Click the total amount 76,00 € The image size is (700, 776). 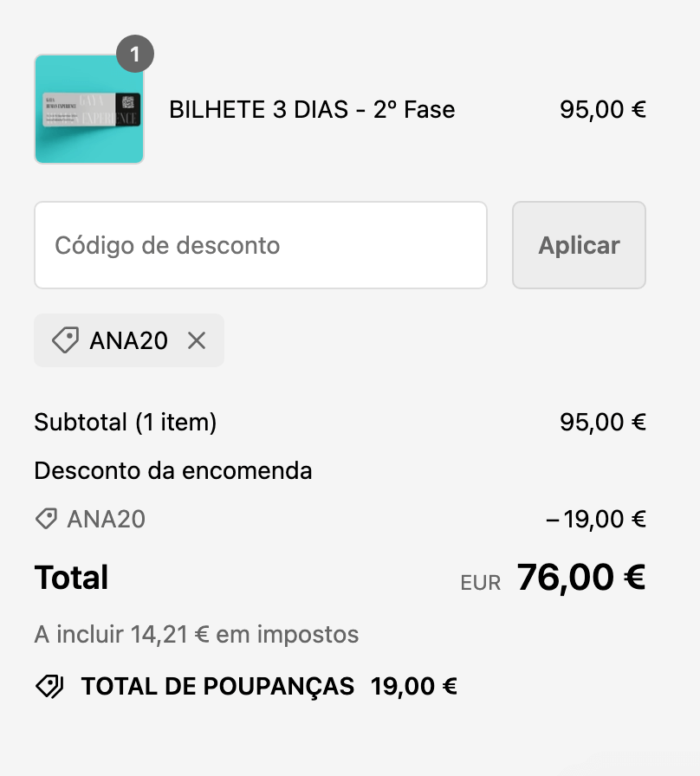581,577
